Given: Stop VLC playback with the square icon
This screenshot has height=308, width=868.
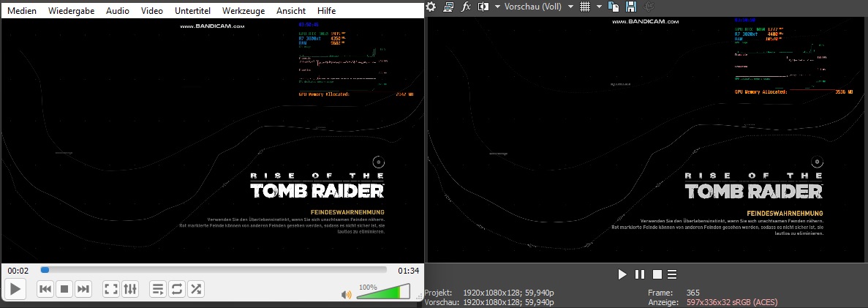Looking at the screenshot, I should (64, 288).
